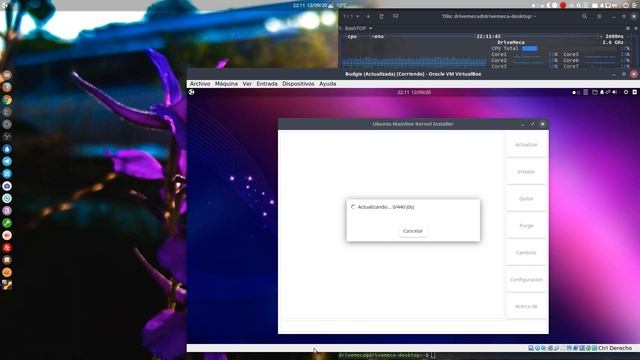Click the red recording indicator in host tray
The image size is (640, 360).
coord(563,5)
